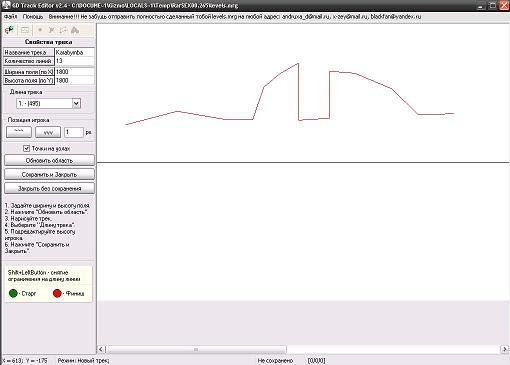Viewport: 510px width, 365px height.
Task: Maximize the Track Editor window
Action: coord(493,5)
